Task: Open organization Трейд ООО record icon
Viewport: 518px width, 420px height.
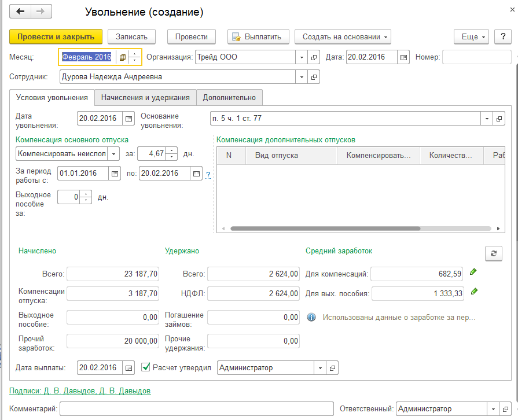Action: point(314,57)
